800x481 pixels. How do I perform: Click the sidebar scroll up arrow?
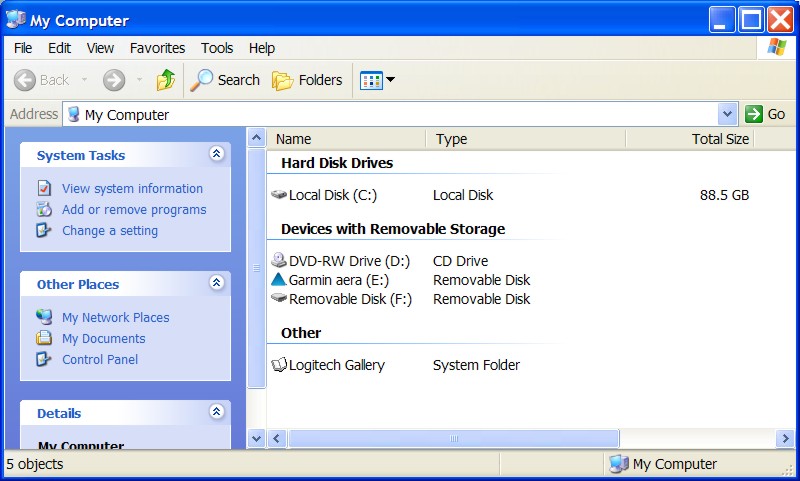coord(257,138)
